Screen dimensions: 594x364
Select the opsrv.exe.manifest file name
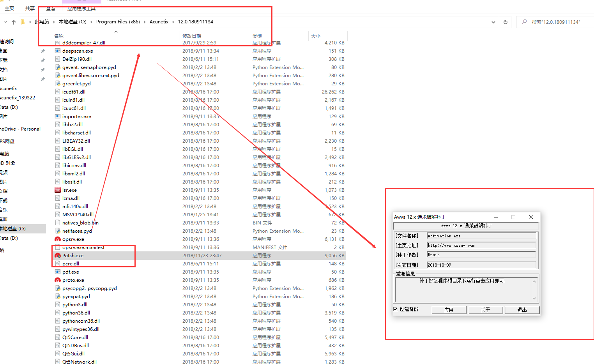click(83, 247)
